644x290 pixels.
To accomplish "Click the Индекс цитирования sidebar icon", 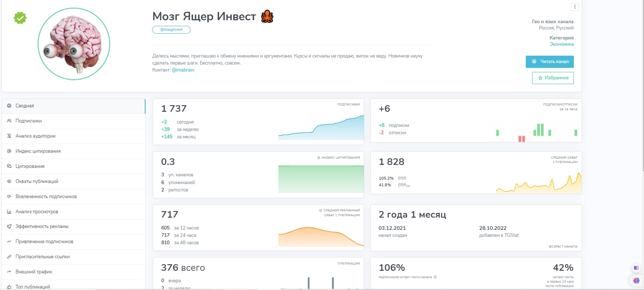I will point(9,151).
